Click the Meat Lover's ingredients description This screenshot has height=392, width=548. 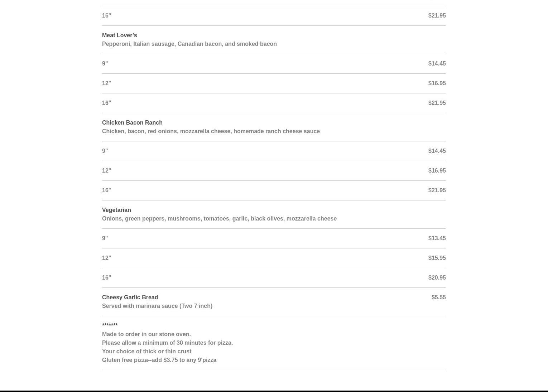[x=189, y=44]
